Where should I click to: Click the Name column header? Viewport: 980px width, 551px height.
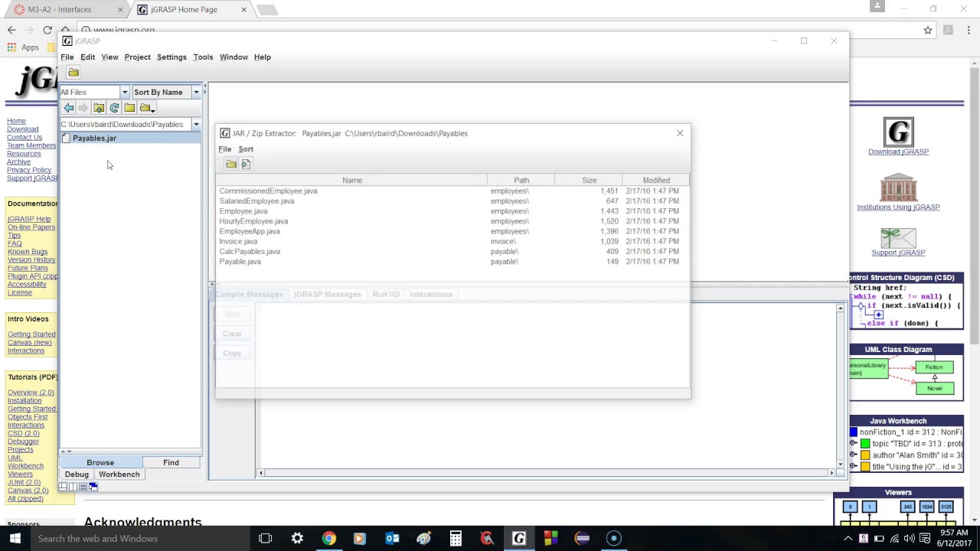351,180
